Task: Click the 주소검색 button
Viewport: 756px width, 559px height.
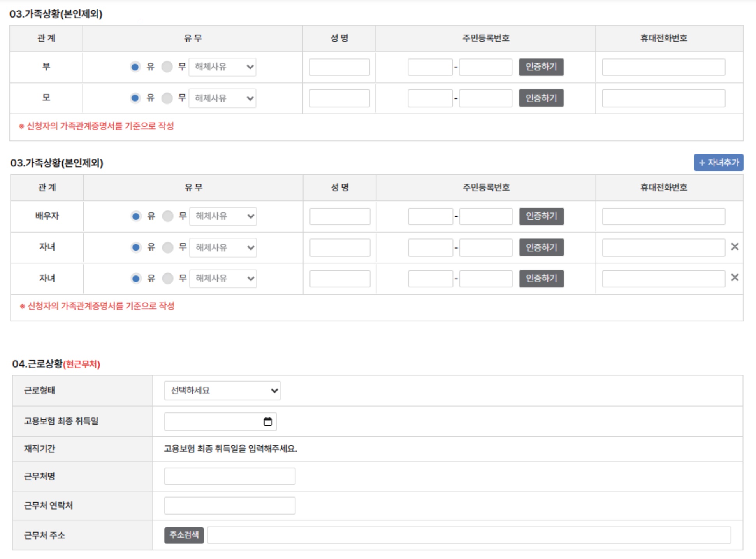Action: click(x=184, y=535)
